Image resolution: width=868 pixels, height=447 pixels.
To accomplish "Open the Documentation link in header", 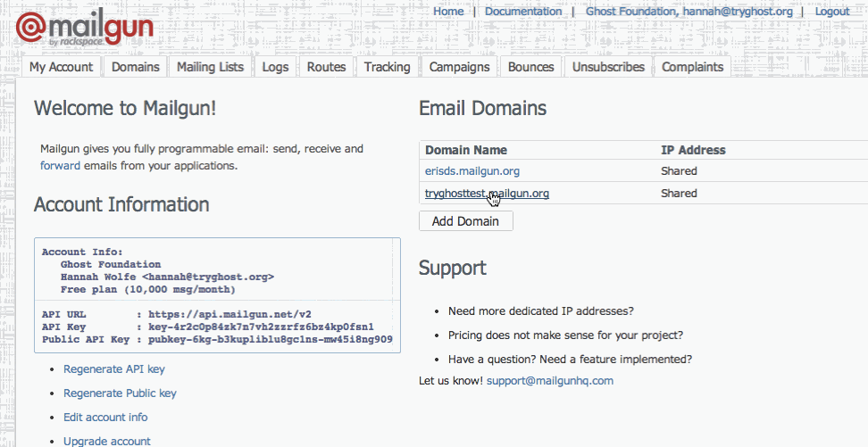I will (523, 12).
